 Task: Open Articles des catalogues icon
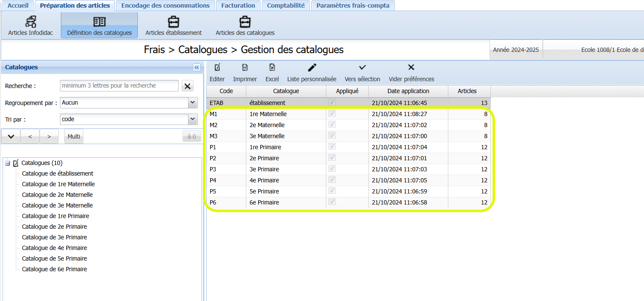(x=245, y=22)
